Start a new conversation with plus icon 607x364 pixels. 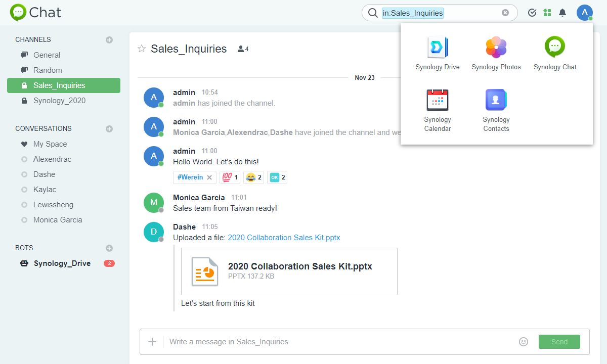pos(109,129)
